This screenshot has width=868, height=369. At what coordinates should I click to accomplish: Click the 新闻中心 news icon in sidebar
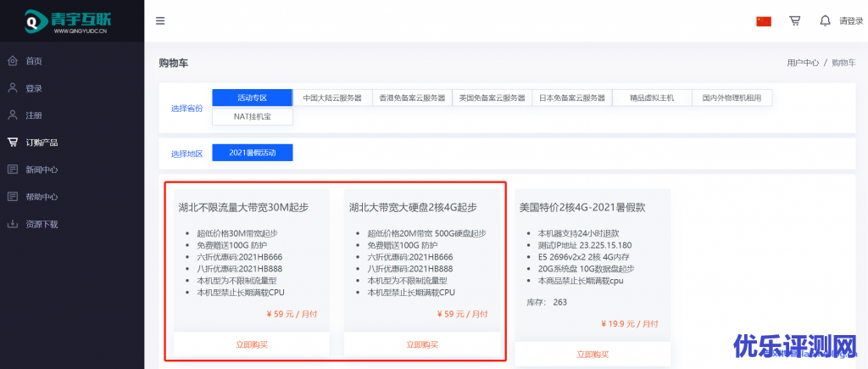click(x=12, y=170)
